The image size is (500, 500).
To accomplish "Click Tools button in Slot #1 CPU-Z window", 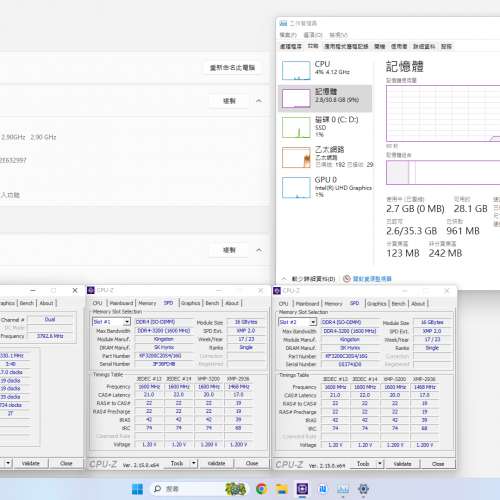I will coord(177,463).
